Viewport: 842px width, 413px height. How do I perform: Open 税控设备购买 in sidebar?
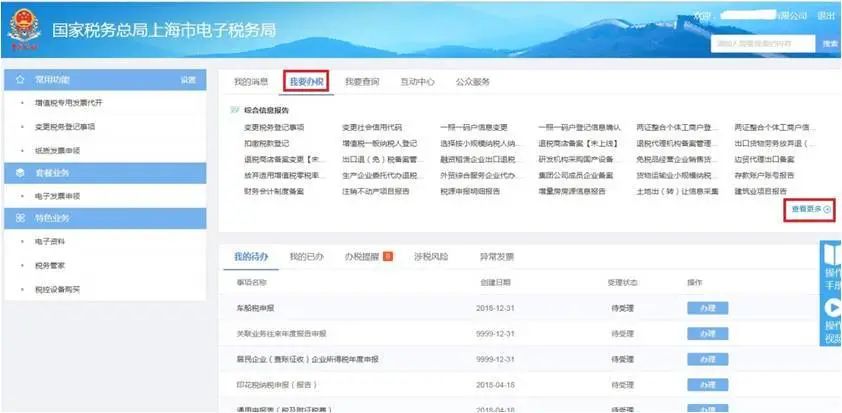(57, 289)
